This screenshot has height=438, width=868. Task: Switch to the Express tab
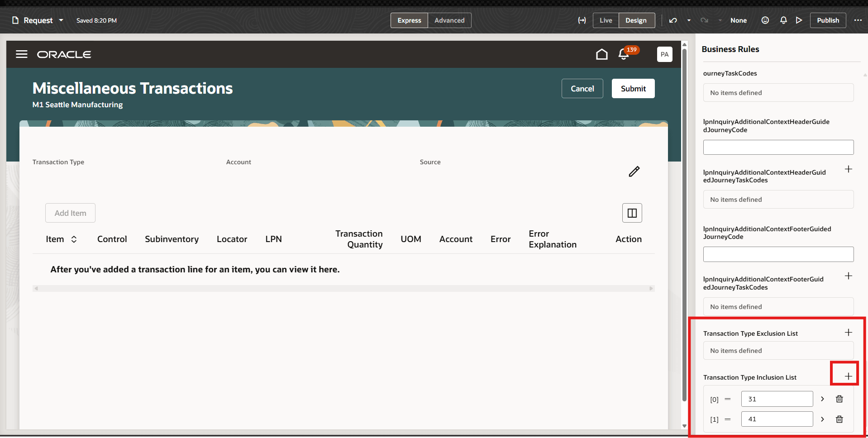(409, 20)
